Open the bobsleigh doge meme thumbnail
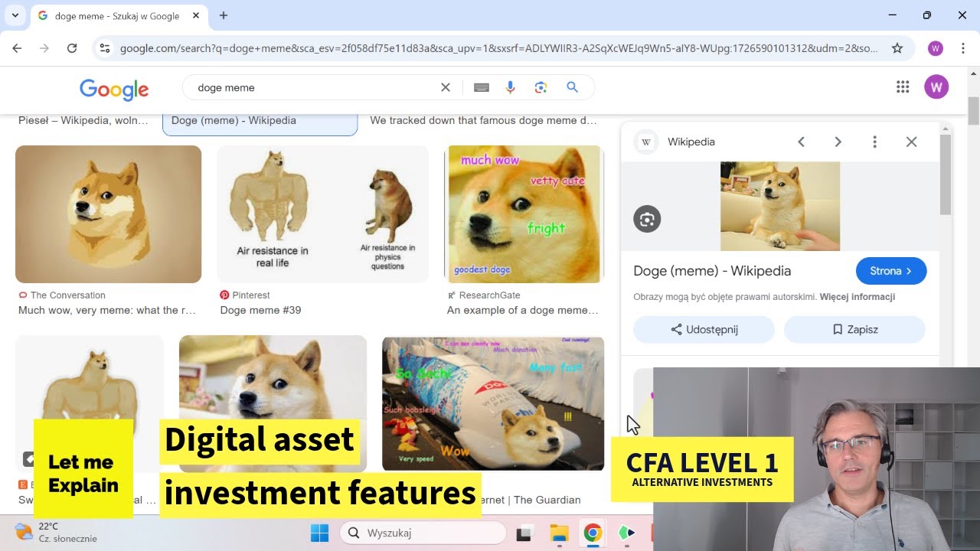 493,403
